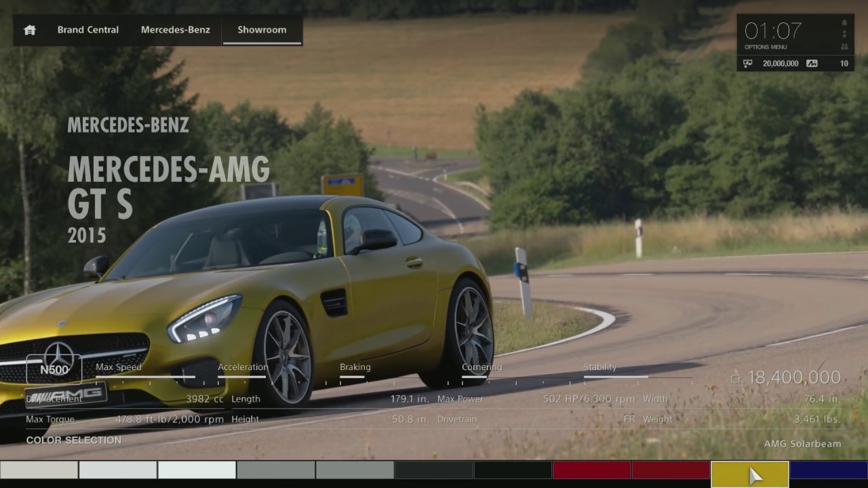
Task: Click the MERCEDES-AMG GT S title
Action: [x=169, y=188]
